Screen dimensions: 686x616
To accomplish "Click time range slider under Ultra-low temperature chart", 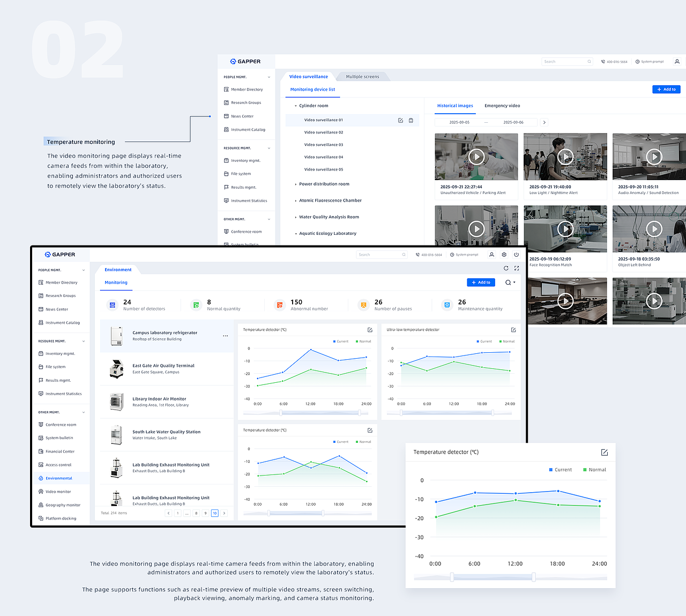I will [x=451, y=413].
